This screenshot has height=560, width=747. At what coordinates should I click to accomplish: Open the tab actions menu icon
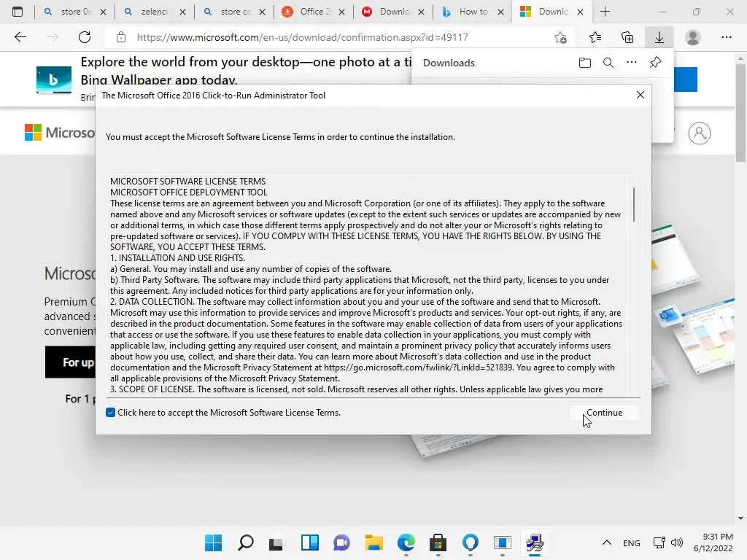pos(18,12)
